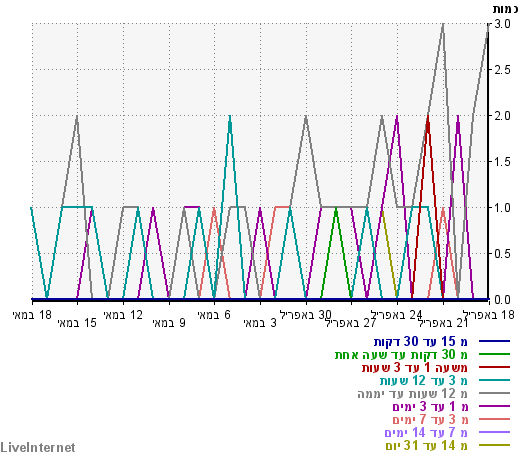Click the salmon legend line for 3 עד 7 ימים
Viewport: 520px width, 457px height.
(494, 419)
